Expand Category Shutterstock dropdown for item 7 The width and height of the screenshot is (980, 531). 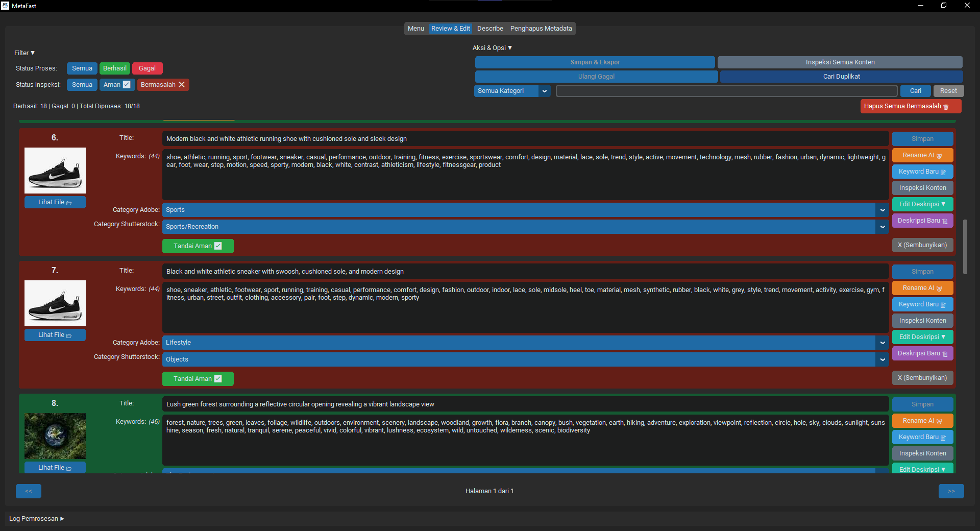pyautogui.click(x=882, y=359)
